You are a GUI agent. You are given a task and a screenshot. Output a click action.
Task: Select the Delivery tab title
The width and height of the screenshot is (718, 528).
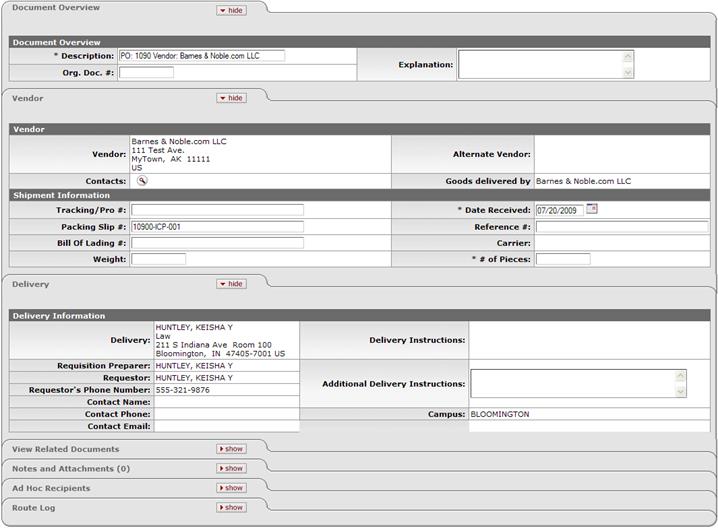point(30,284)
